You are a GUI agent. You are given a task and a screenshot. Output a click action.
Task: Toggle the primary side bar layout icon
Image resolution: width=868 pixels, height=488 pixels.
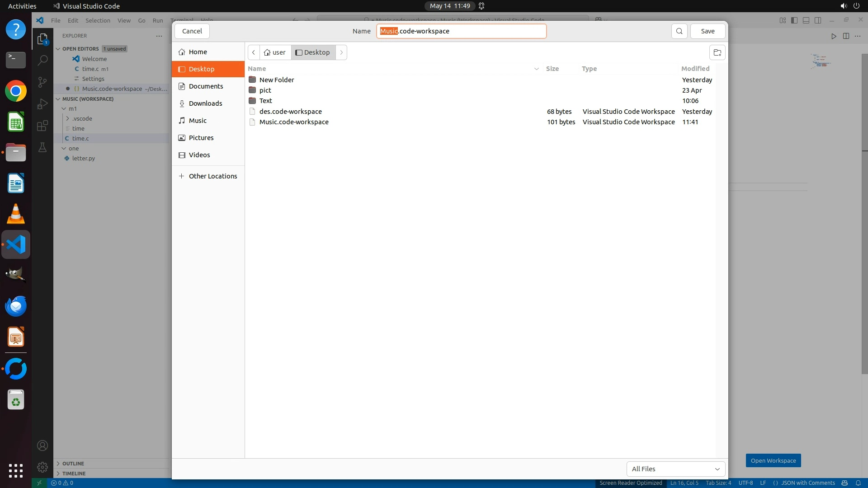(794, 20)
